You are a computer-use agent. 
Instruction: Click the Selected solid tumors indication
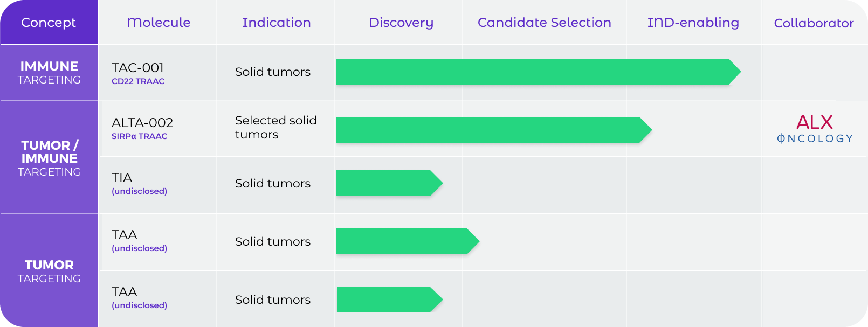pyautogui.click(x=275, y=128)
